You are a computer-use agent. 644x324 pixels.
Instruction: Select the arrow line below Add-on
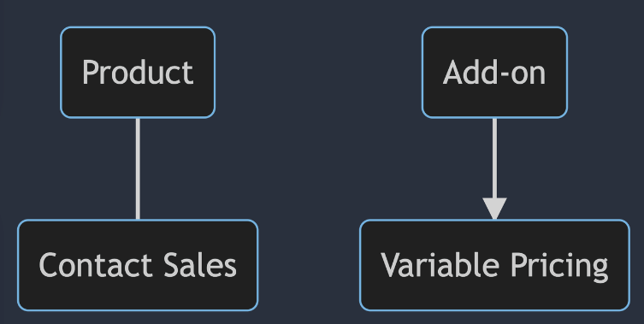[x=494, y=158]
